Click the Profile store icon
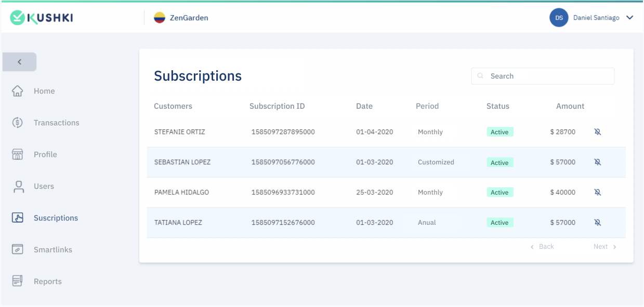 18,154
